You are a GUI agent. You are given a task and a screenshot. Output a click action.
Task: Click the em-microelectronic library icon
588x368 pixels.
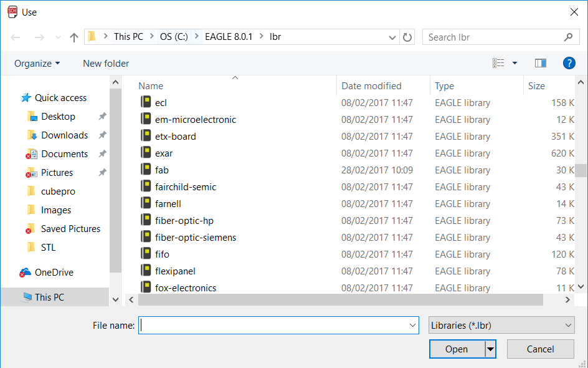pyautogui.click(x=146, y=119)
